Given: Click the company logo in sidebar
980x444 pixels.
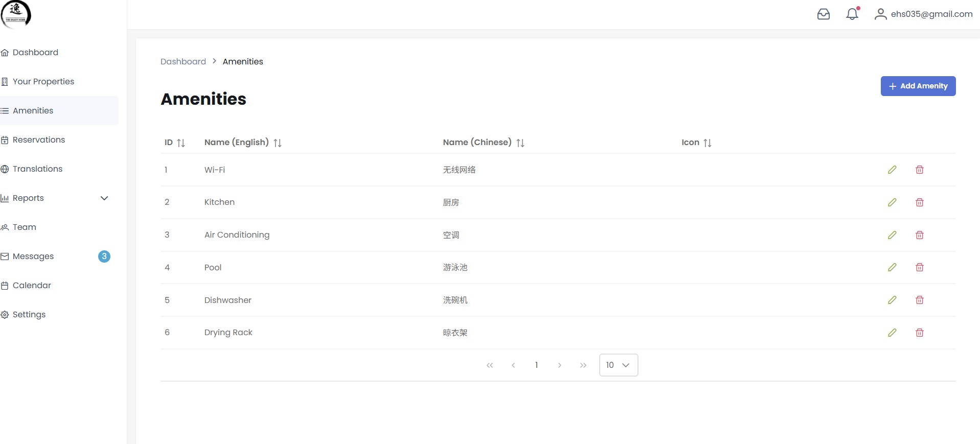Looking at the screenshot, I should (x=16, y=14).
